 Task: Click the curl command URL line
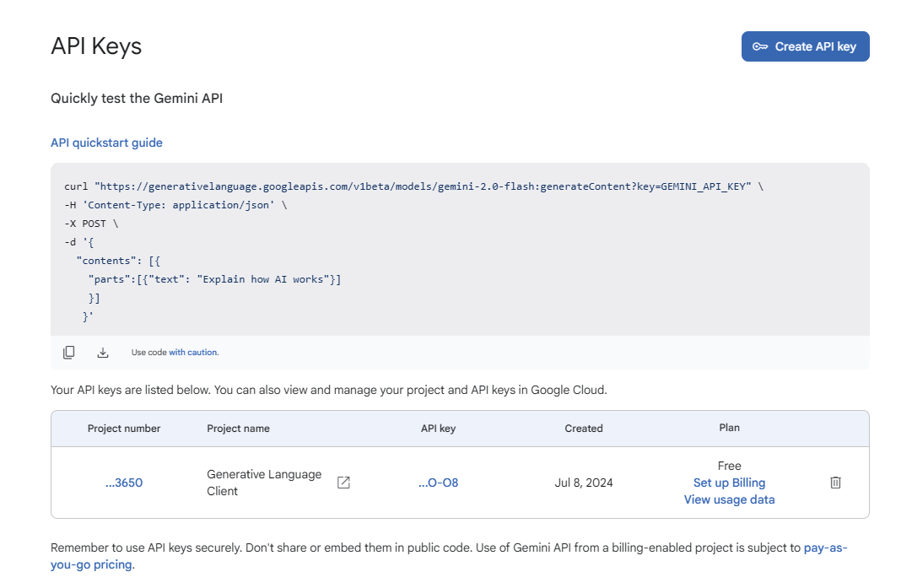tap(413, 186)
